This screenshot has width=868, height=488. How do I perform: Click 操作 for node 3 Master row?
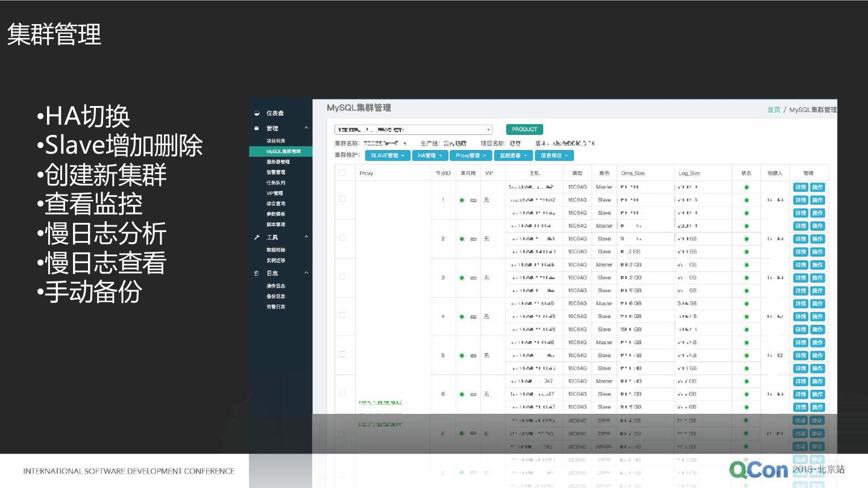pos(817,265)
